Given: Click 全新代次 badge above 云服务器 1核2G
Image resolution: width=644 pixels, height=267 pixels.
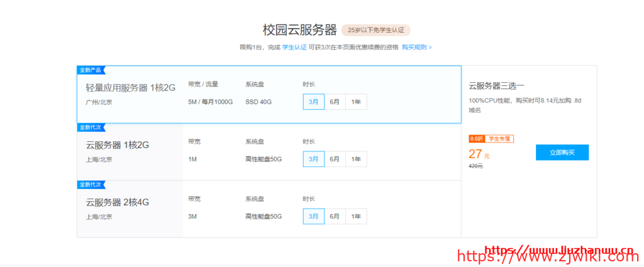Looking at the screenshot, I should point(91,127).
